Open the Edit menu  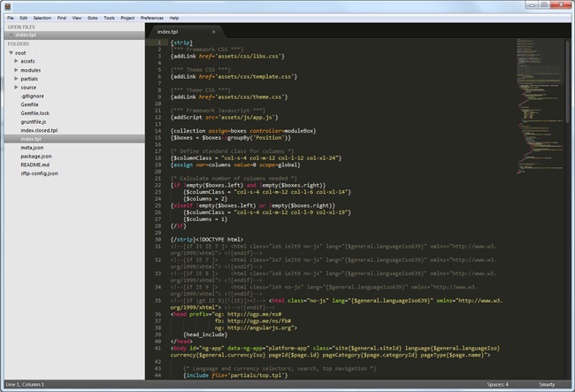click(24, 18)
